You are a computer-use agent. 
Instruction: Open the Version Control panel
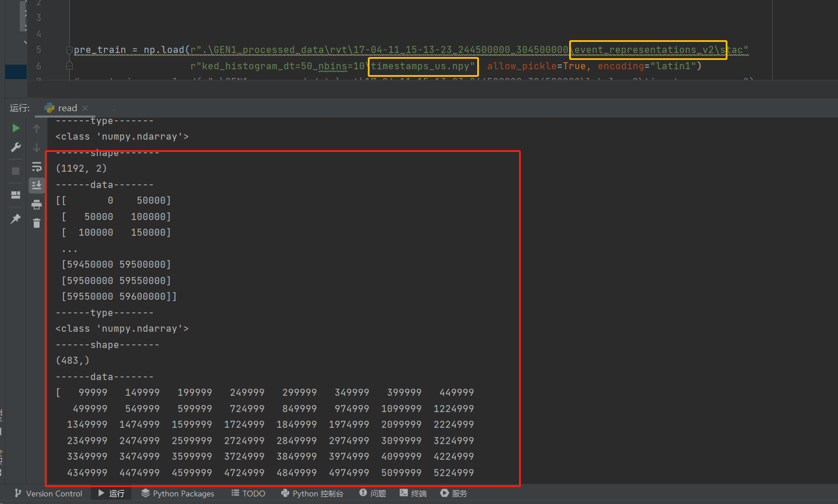[x=48, y=493]
